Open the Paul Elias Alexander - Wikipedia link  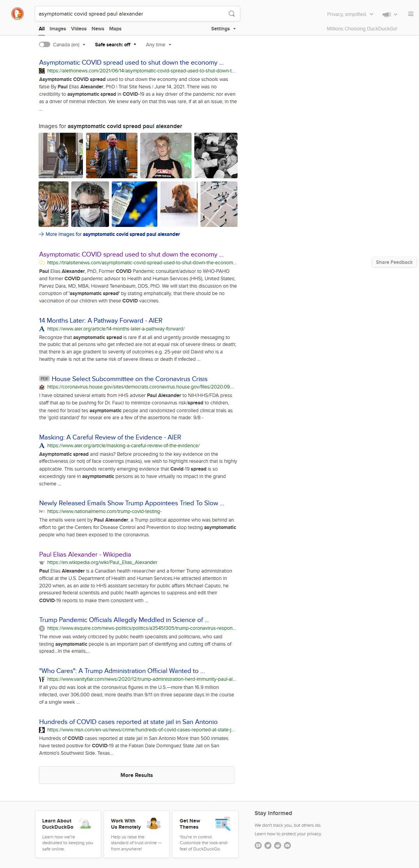85,554
